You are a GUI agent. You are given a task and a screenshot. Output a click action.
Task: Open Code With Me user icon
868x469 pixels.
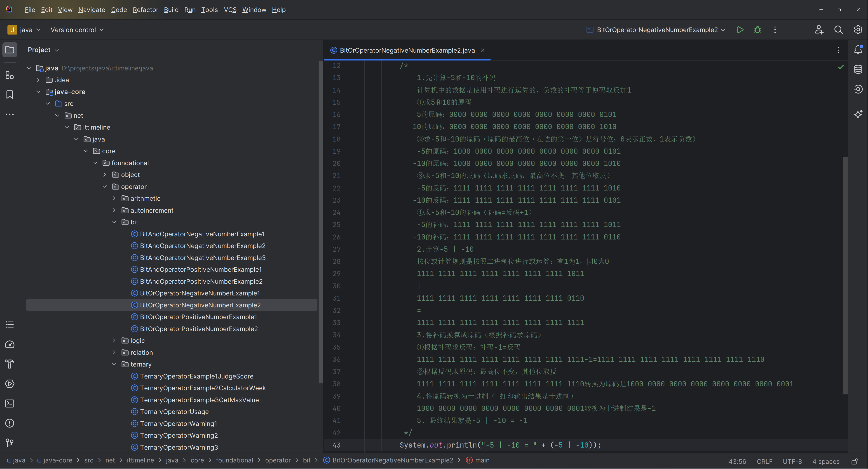(819, 30)
